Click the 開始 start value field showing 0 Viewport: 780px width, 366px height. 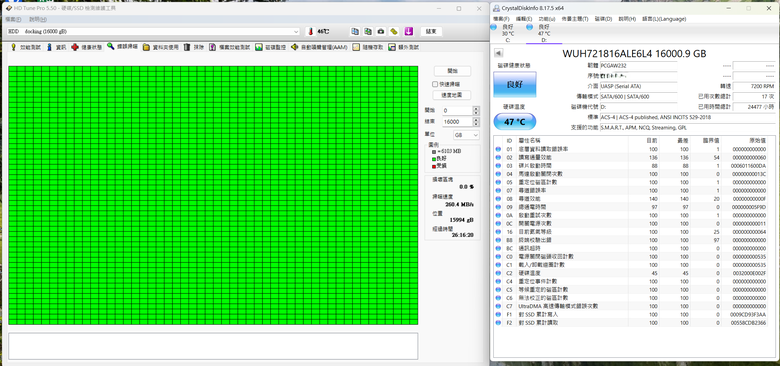point(457,110)
